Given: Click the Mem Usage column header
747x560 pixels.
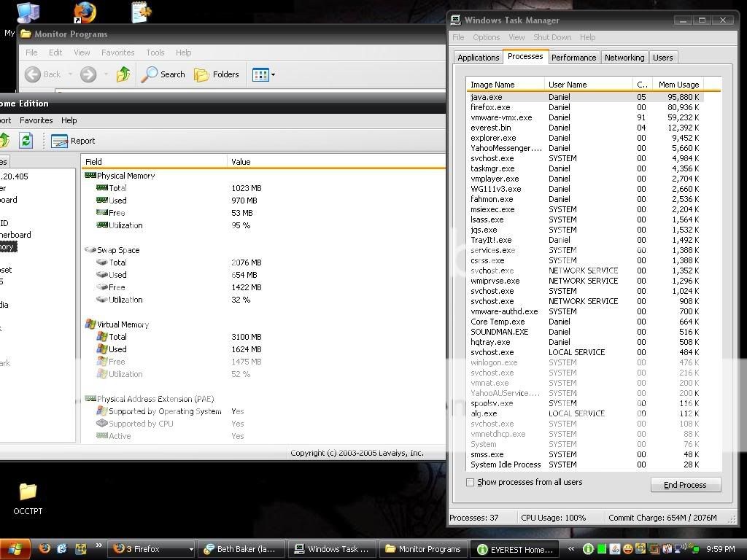Looking at the screenshot, I should tap(678, 84).
